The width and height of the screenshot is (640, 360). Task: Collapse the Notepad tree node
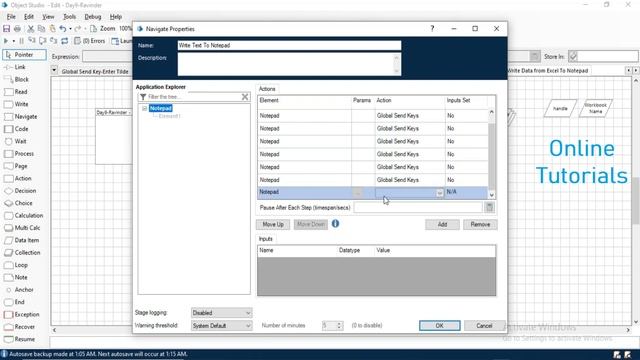coord(144,109)
